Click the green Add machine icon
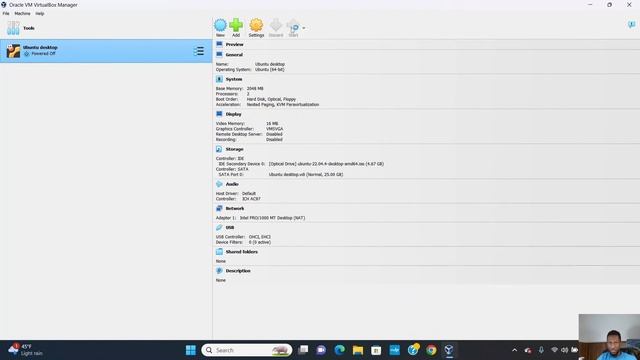640x360 pixels. [236, 25]
